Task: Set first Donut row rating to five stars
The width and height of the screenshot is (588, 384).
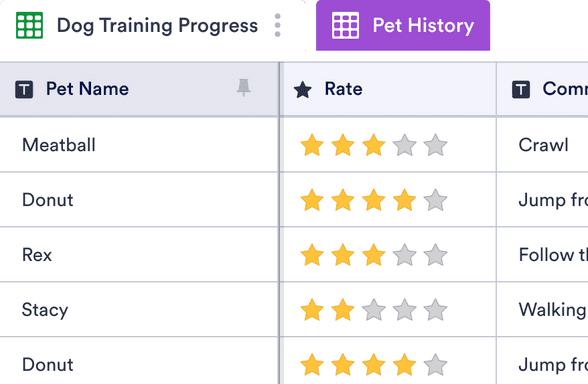Action: 435,200
